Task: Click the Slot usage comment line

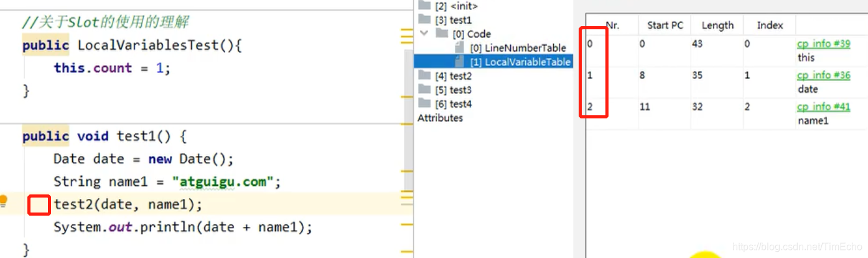Action: click(105, 22)
